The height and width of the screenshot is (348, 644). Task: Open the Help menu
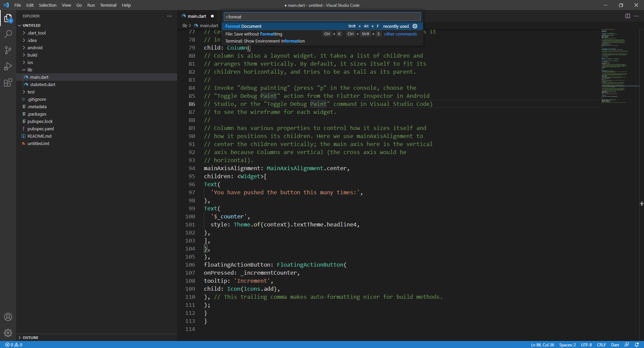click(126, 5)
